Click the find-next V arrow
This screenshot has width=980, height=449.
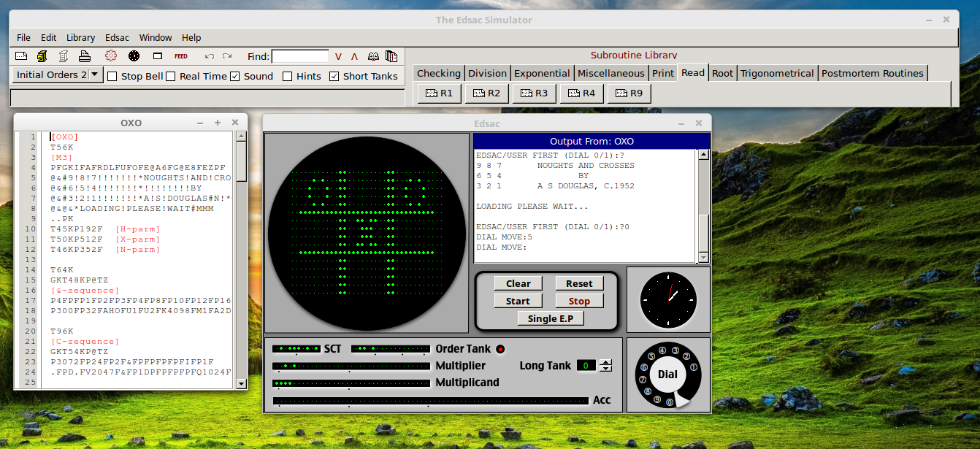[x=337, y=55]
